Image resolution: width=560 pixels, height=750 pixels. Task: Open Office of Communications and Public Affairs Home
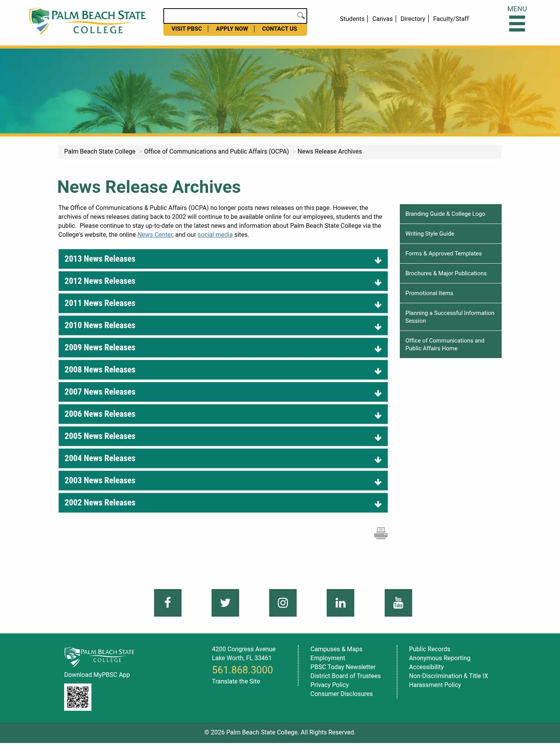tap(451, 344)
